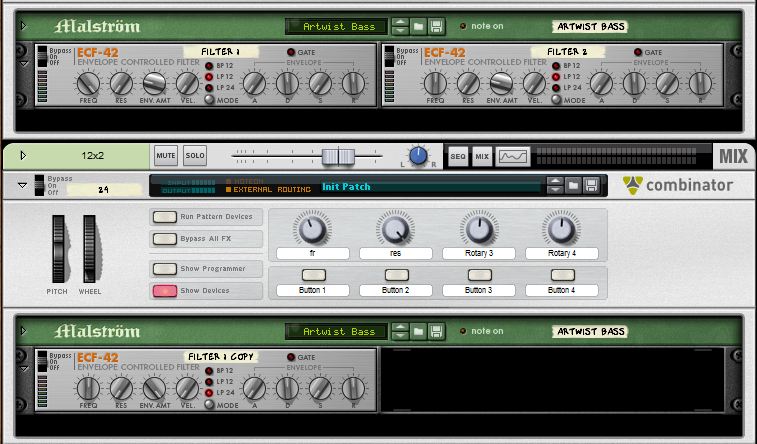
Task: Step Combinator patch up/down arrows
Action: (x=555, y=185)
